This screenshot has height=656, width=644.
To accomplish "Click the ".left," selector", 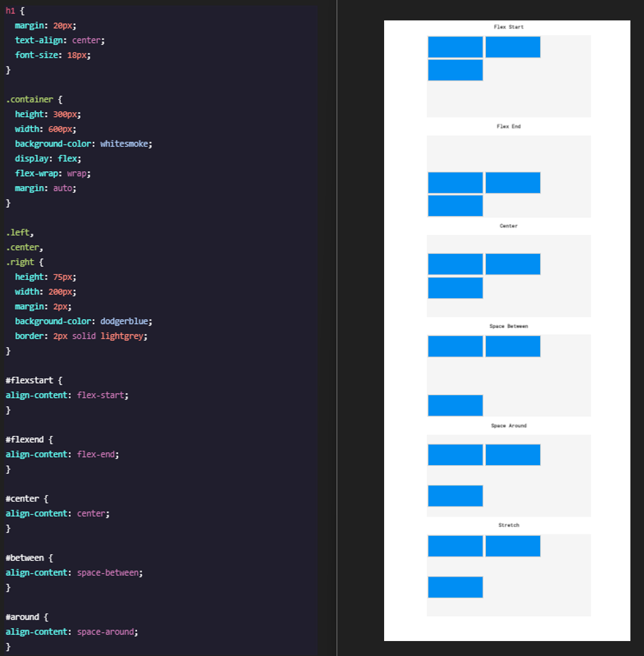I will click(20, 233).
